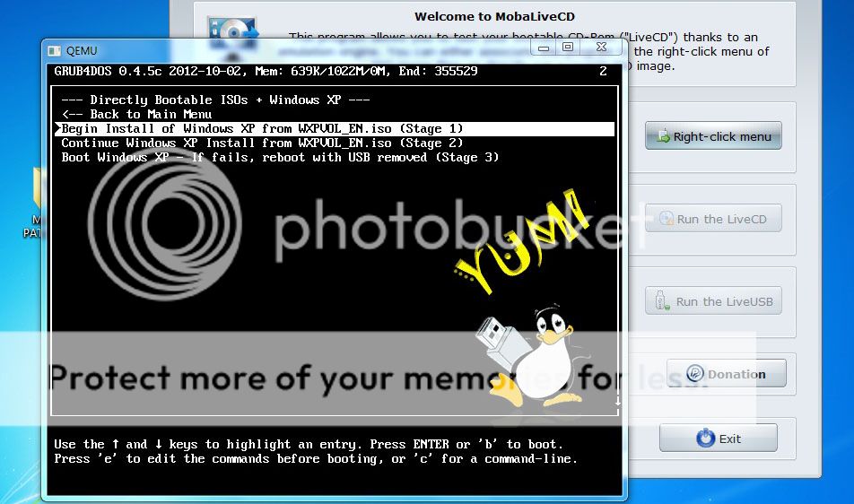Click the Exit button in MobaLiveCD
The height and width of the screenshot is (504, 854).
[718, 439]
